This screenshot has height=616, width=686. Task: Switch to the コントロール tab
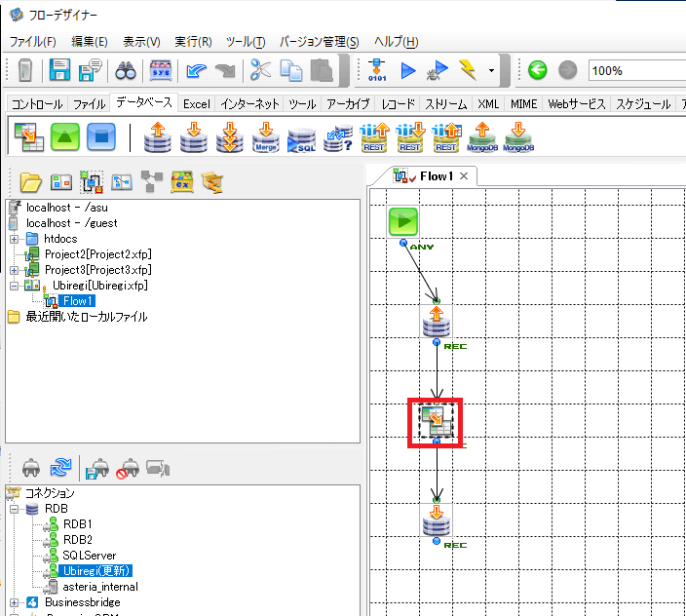(x=37, y=104)
